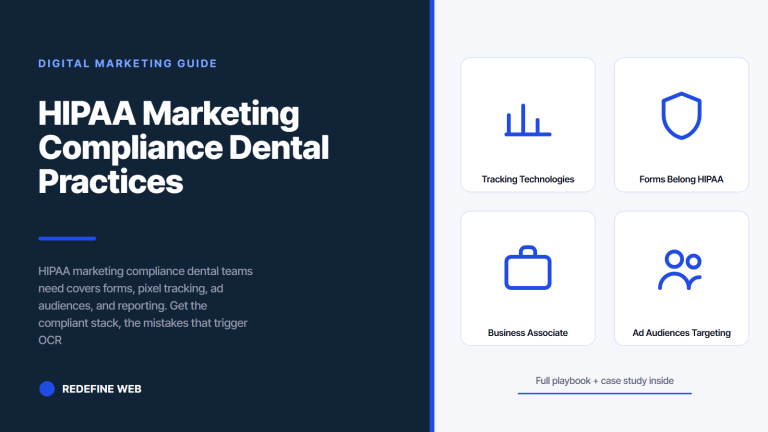Image resolution: width=768 pixels, height=432 pixels.
Task: Click the description paragraph starting 'HIPAA marketing compliance dental teams'
Action: 145,306
